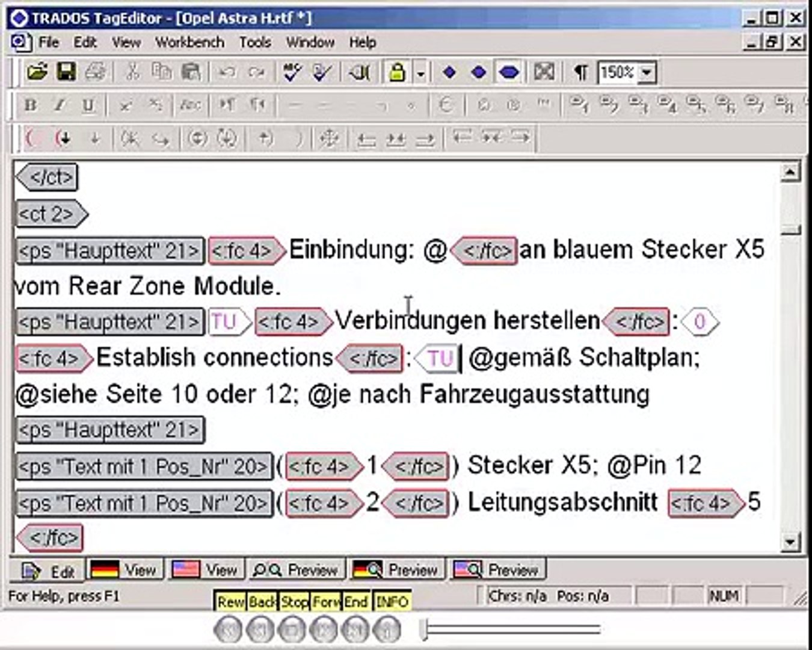This screenshot has width=812, height=650.
Task: Click the round Back player button
Action: click(x=260, y=630)
